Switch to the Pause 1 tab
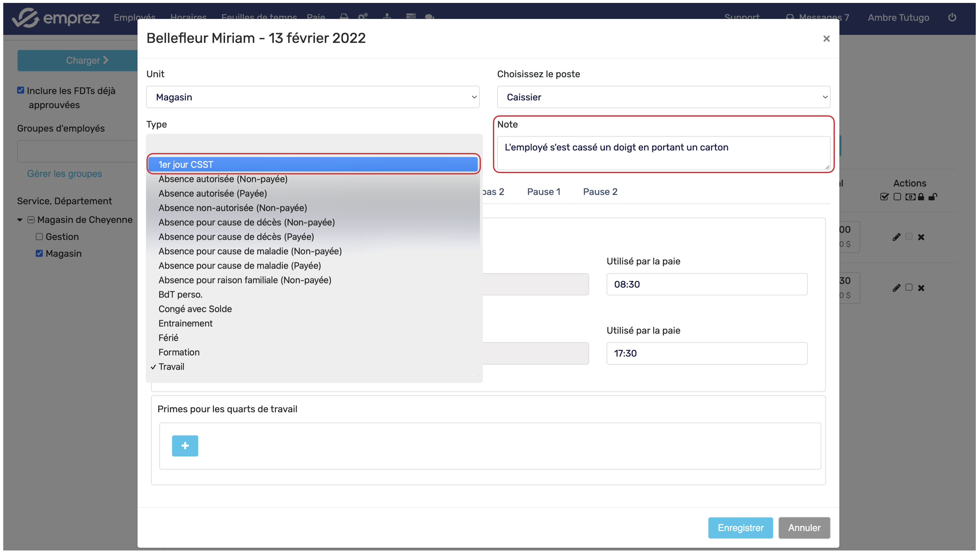 click(543, 192)
